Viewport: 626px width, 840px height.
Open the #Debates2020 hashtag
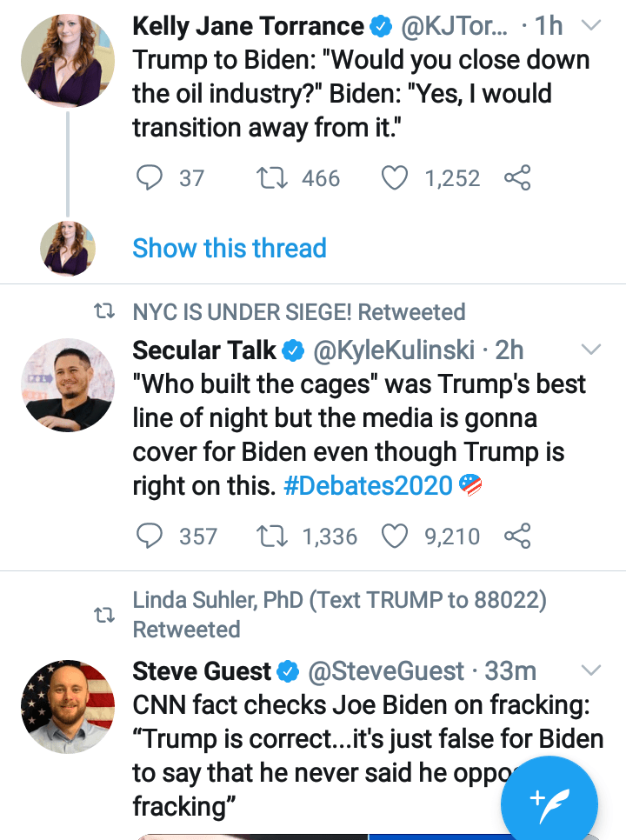click(x=369, y=486)
